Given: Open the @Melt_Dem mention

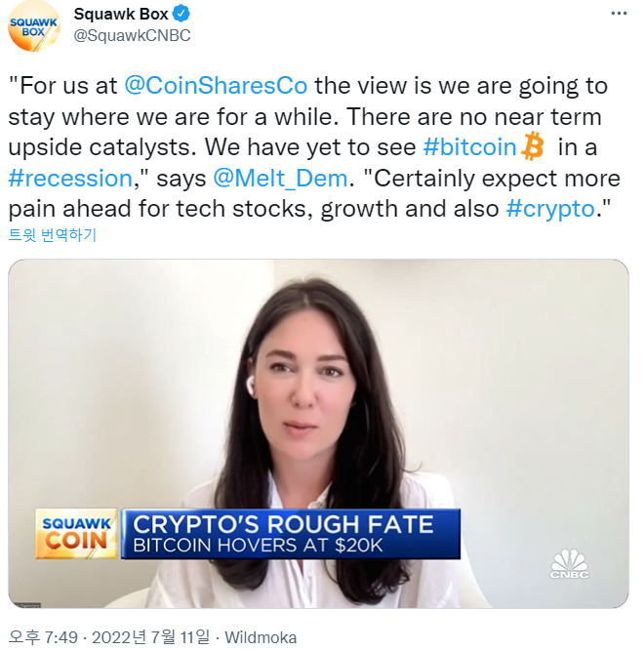Looking at the screenshot, I should tap(280, 179).
